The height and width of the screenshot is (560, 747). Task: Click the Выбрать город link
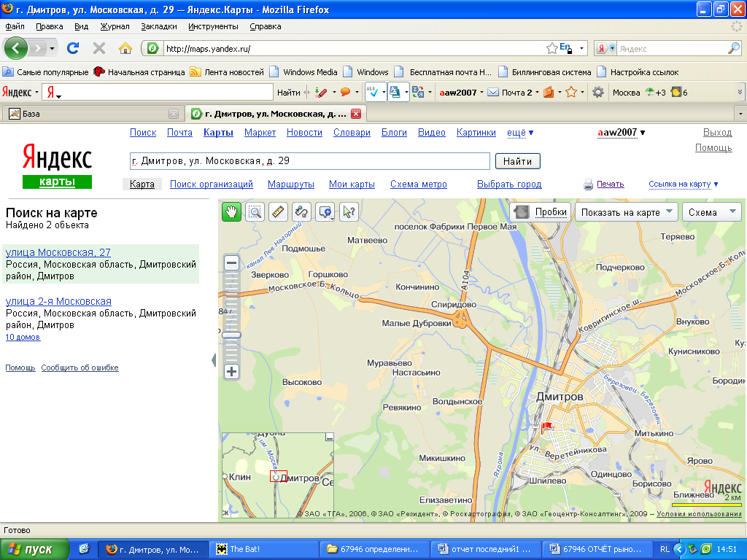pyautogui.click(x=509, y=184)
